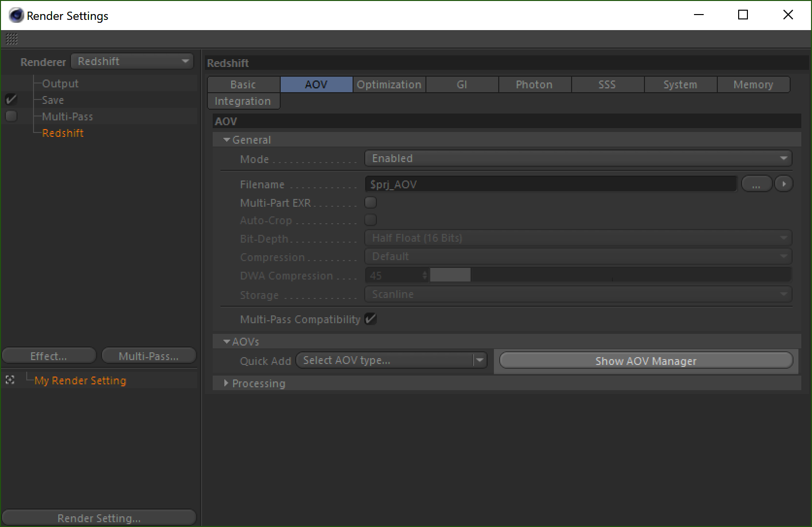Enable Multi-Part EXR checkbox
Screen dimensions: 812x527
[x=371, y=202]
